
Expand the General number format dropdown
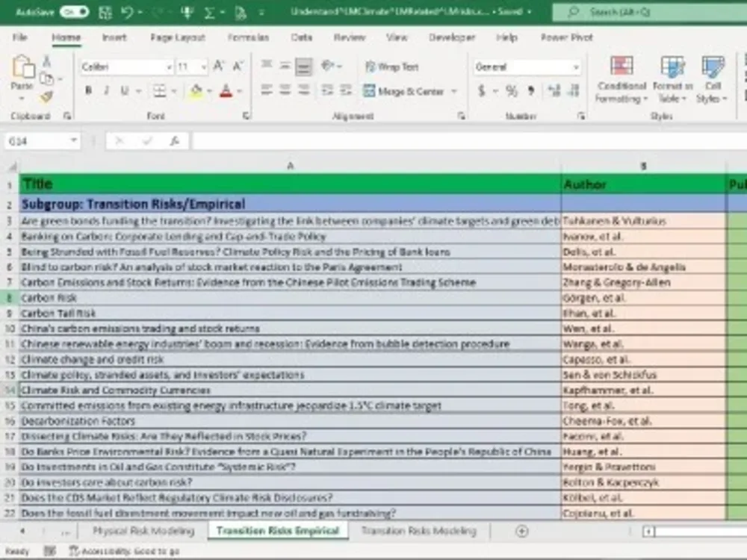[x=575, y=67]
